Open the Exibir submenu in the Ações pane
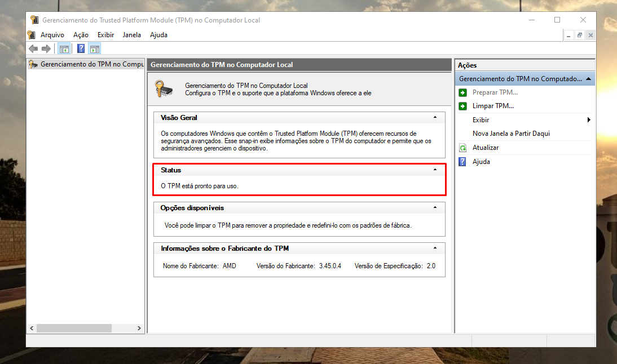 [481, 120]
